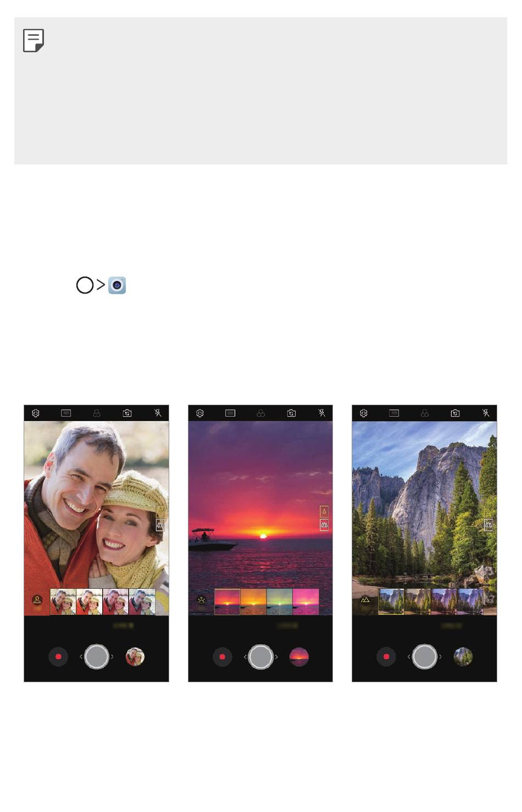Click the blue camera app icon
The image size is (522, 812).
117,285
